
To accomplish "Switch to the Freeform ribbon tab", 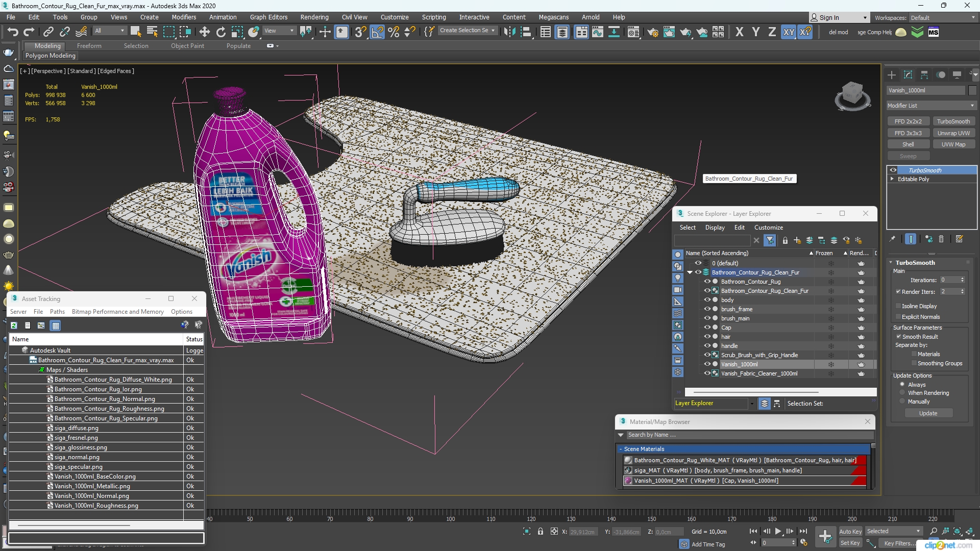I will pos(89,46).
